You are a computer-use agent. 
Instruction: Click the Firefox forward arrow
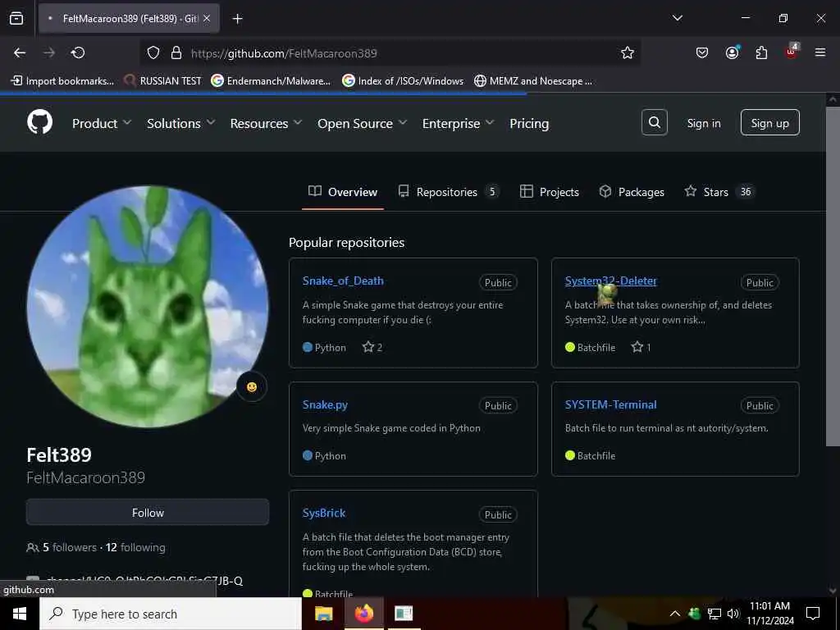(x=49, y=52)
